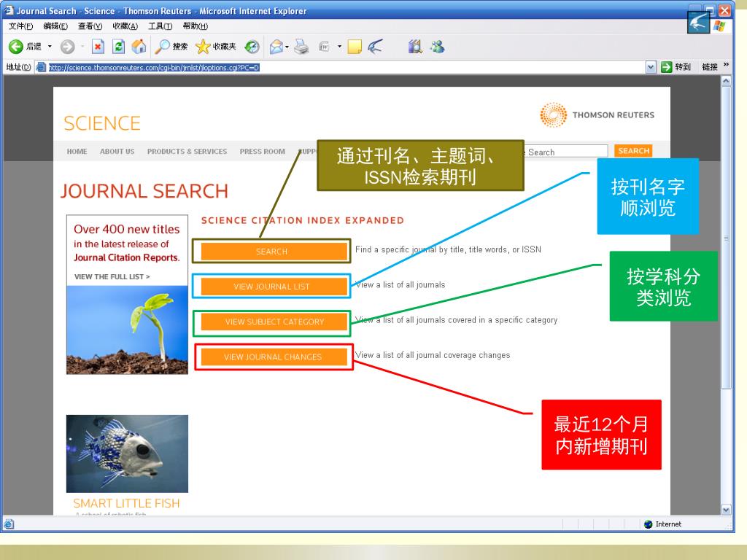Click the VIEW JOURNAL LIST button
This screenshot has height=560, width=747.
pos(274,287)
